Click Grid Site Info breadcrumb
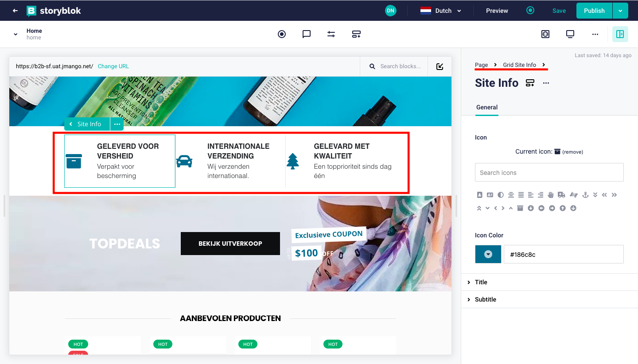 coord(519,65)
